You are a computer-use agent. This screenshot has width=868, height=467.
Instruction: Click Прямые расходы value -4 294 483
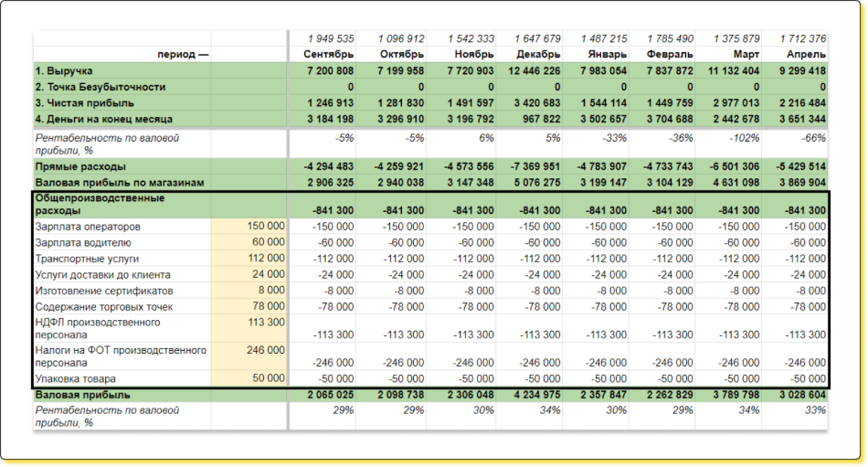pyautogui.click(x=329, y=166)
